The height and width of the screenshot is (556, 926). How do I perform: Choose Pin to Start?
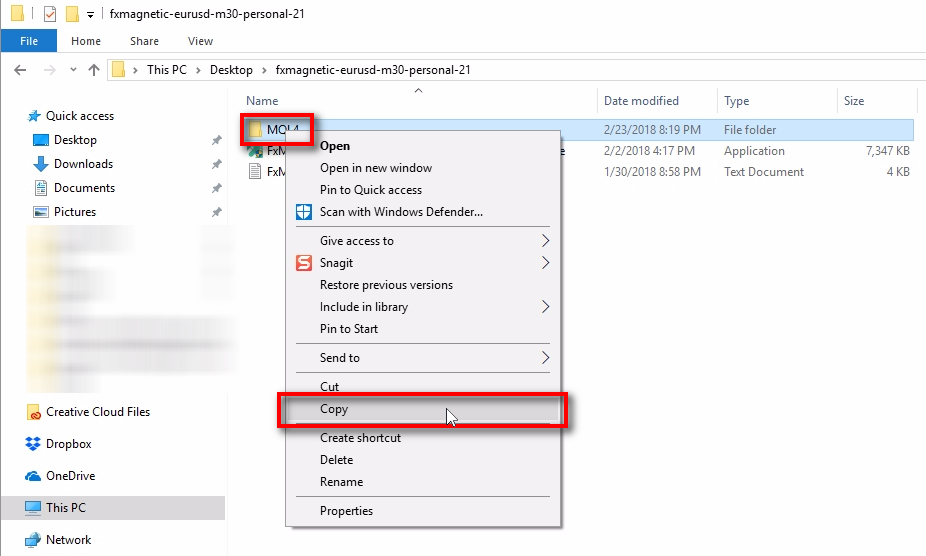423,329
